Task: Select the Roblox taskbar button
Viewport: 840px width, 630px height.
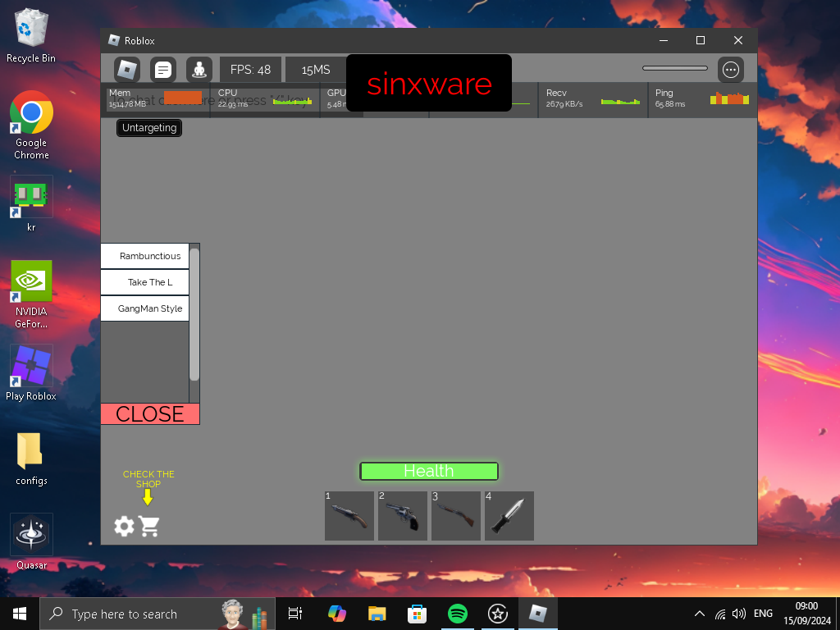Action: point(538,614)
